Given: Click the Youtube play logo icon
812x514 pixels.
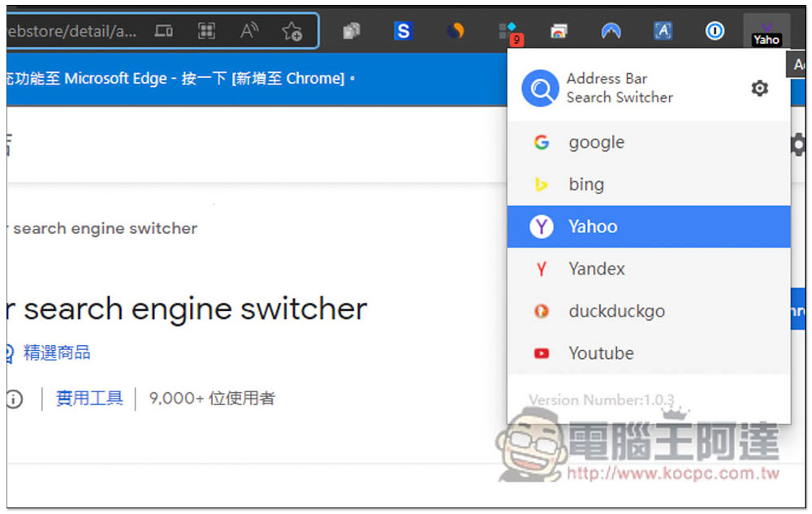Looking at the screenshot, I should [x=541, y=353].
